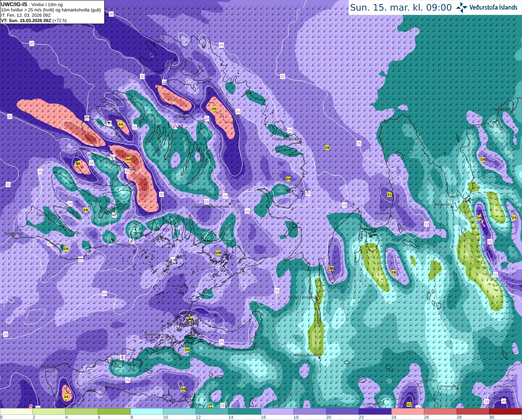This screenshot has height=420, width=522.
Task: Click the Gufuskálar station label
Action: tap(48, 367)
